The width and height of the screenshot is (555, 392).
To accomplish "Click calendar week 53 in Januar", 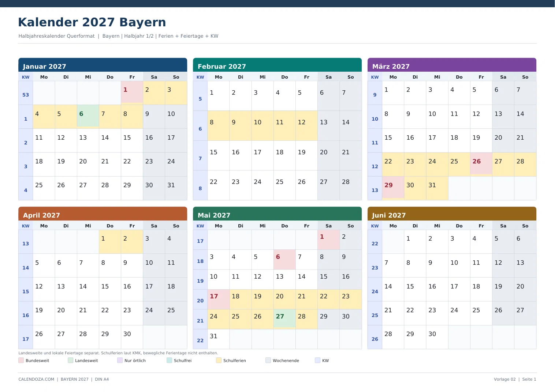I will coord(26,95).
